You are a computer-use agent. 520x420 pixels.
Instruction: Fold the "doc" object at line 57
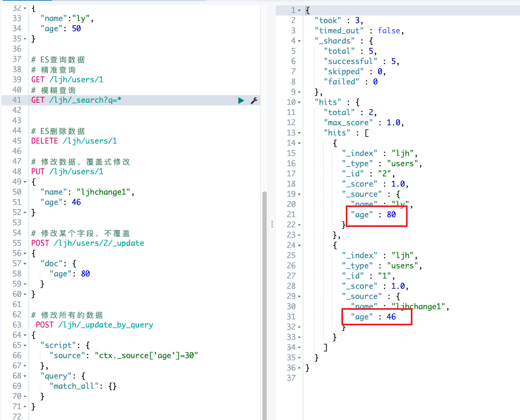25,264
